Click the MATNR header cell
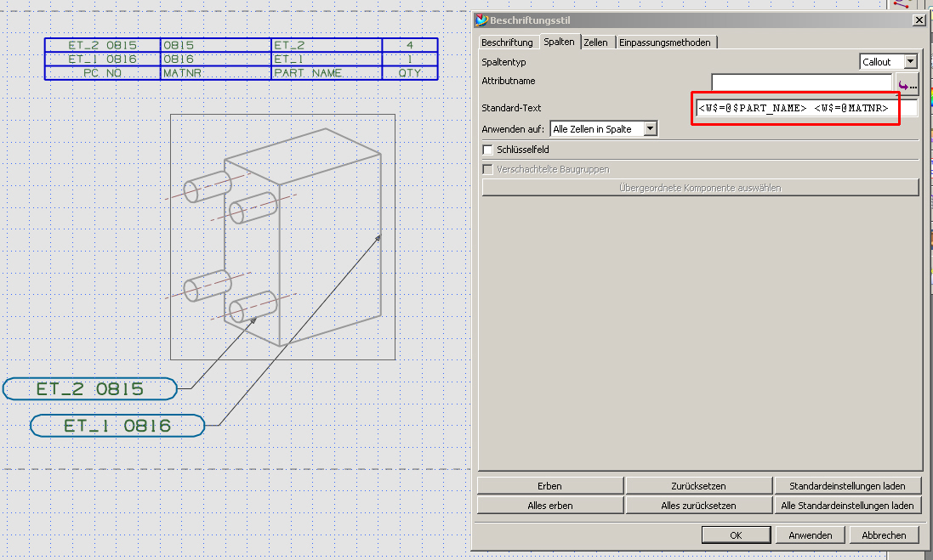933x560 pixels. pos(215,73)
